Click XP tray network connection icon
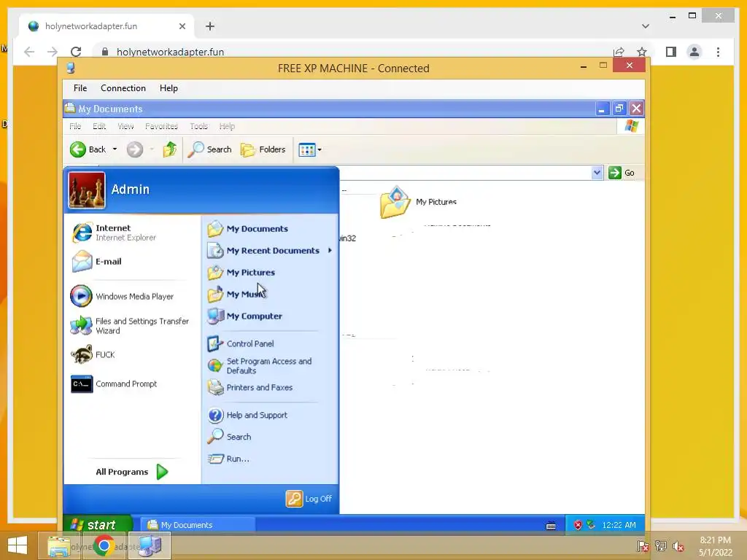747x560 pixels. [x=591, y=525]
